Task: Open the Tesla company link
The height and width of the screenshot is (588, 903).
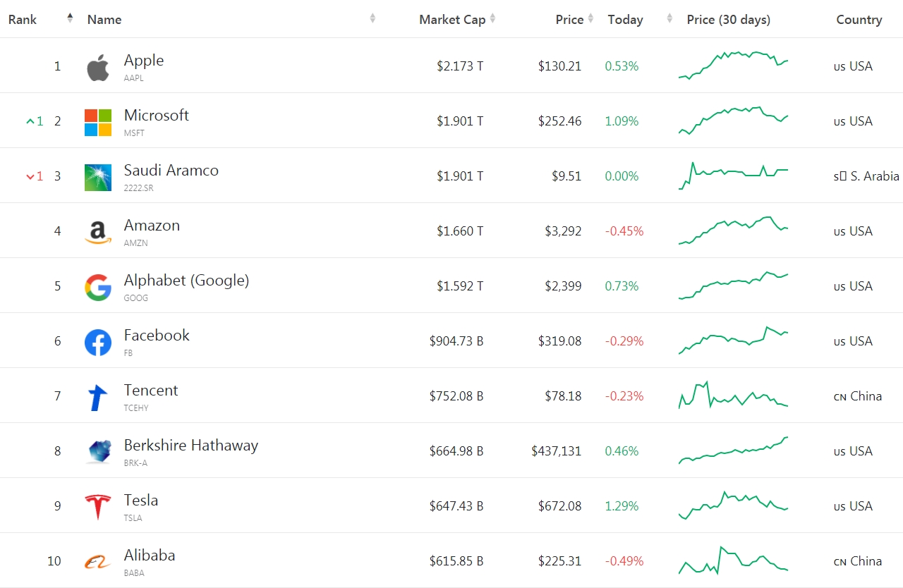Action: (141, 501)
